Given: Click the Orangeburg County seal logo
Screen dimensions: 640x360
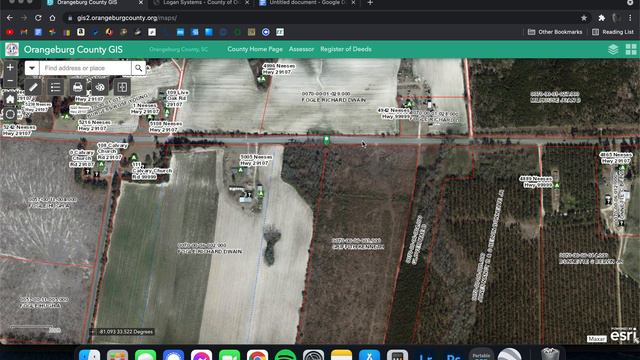Looking at the screenshot, I should coord(12,49).
